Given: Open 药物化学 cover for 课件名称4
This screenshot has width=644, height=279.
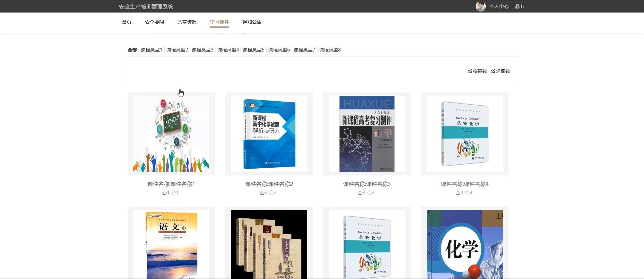Looking at the screenshot, I should 465,134.
